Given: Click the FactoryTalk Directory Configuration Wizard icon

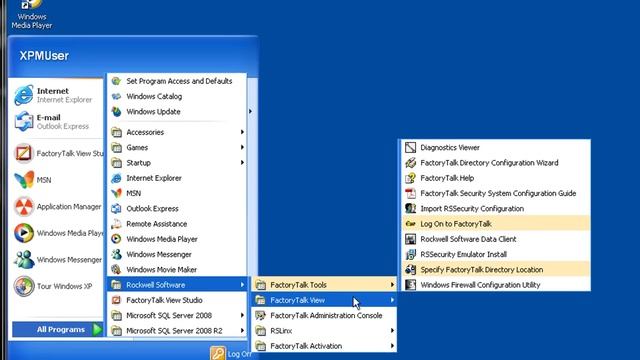Looking at the screenshot, I should pyautogui.click(x=410, y=163).
